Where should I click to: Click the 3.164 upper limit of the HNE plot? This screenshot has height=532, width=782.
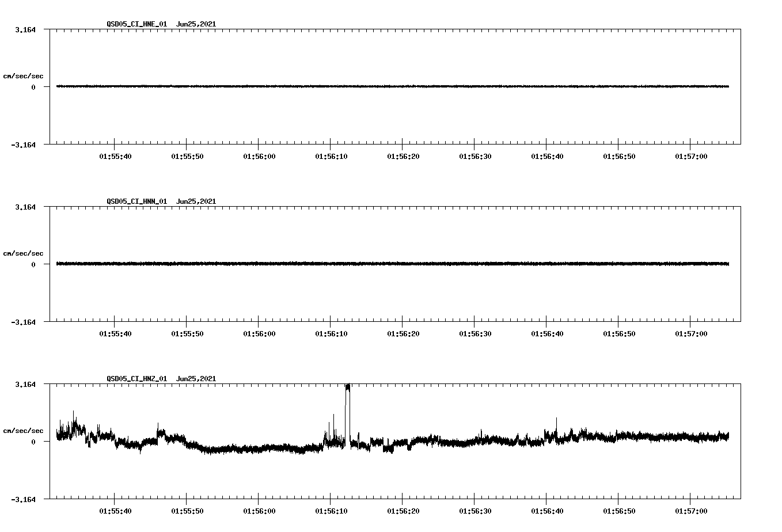(25, 29)
